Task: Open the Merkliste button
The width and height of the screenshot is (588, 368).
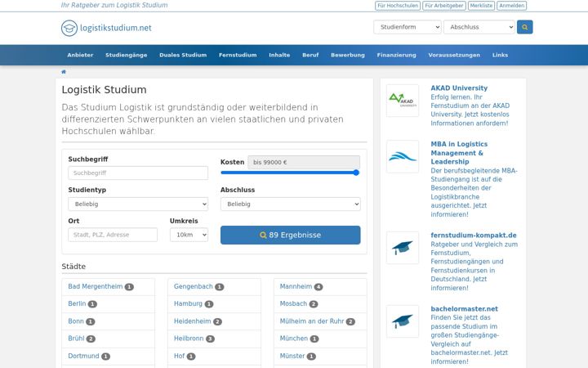Action: click(481, 6)
